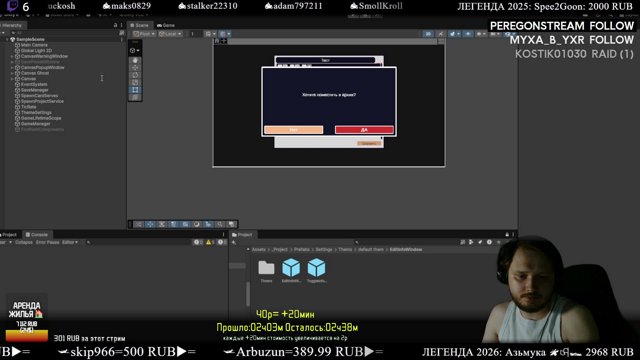Image resolution: width=640 pixels, height=360 pixels.
Task: Switch to the Console tab
Action: click(37, 235)
